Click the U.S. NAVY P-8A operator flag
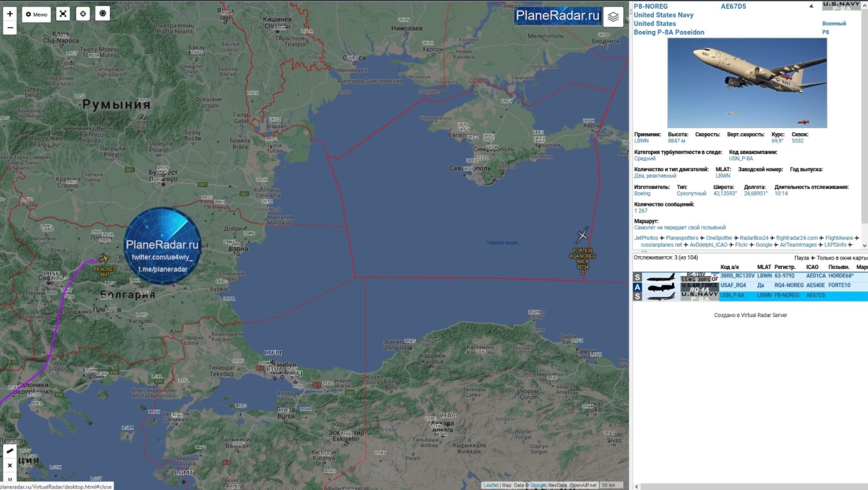 [841, 6]
